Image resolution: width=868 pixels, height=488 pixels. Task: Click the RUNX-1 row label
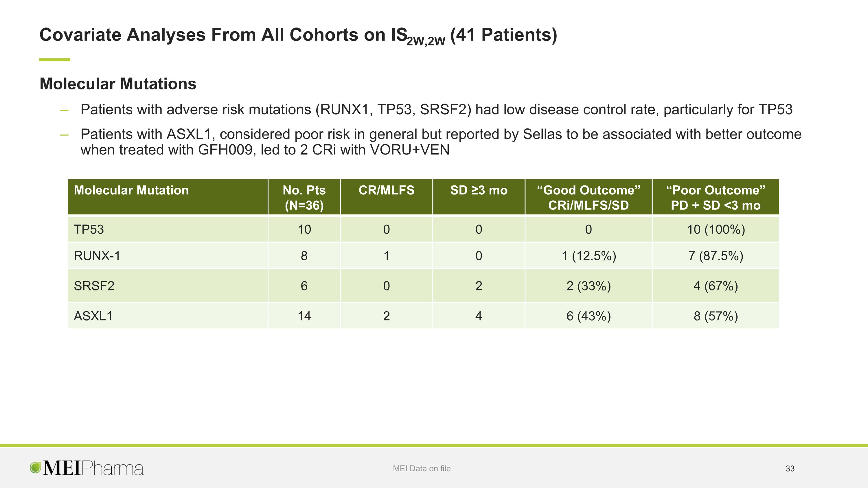pos(97,256)
